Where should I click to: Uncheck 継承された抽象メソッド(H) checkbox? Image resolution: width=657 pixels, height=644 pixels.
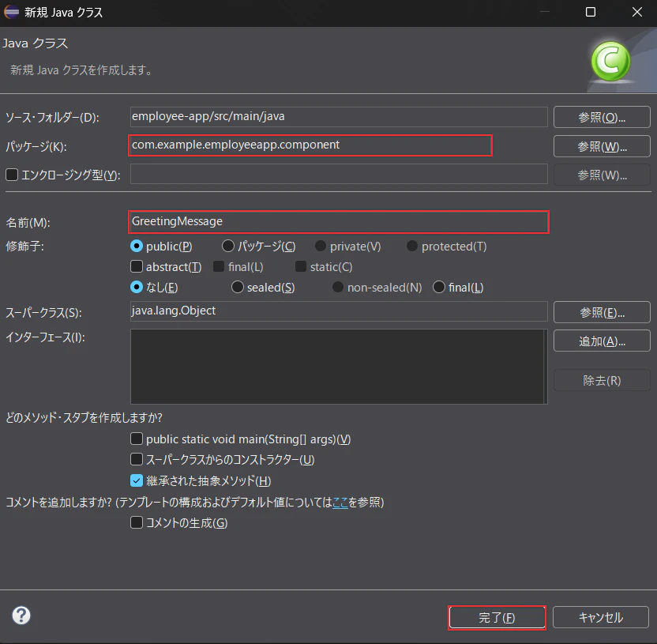click(137, 480)
